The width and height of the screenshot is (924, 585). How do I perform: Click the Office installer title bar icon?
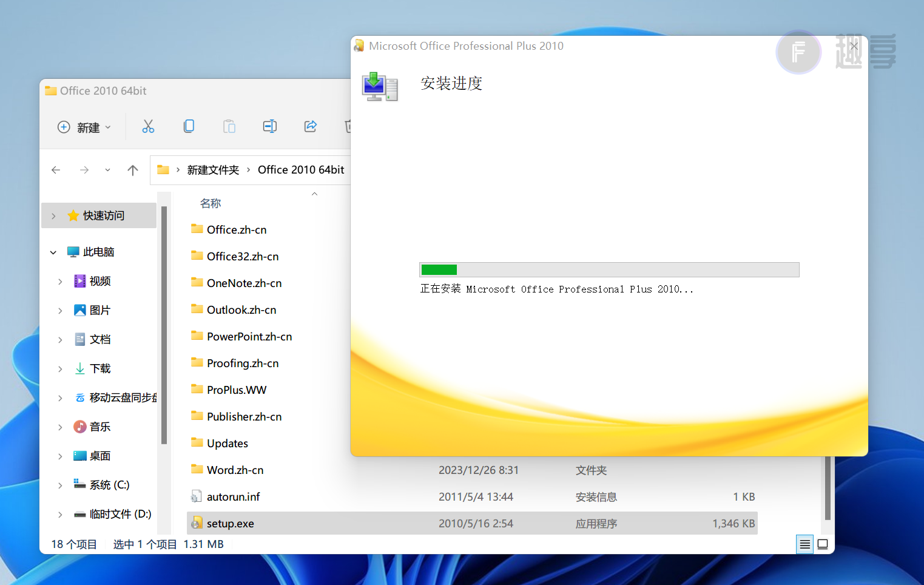click(x=359, y=46)
